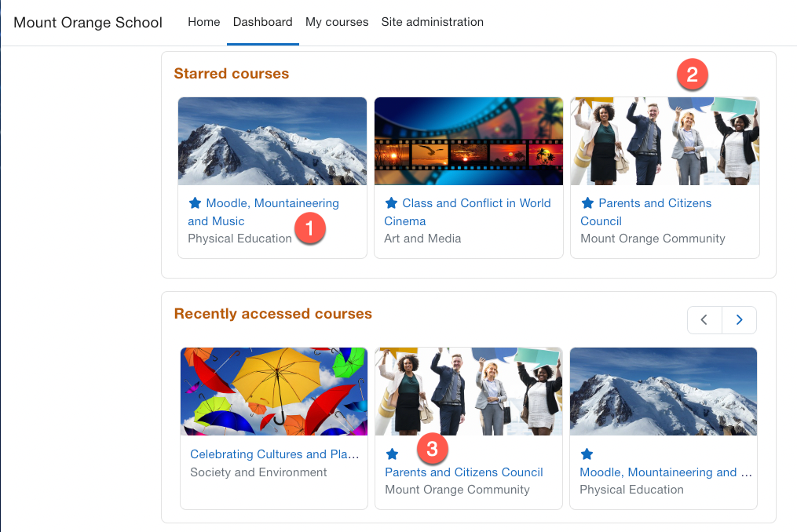The image size is (797, 532).
Task: Click mountain thumbnail in Starred courses
Action: (x=272, y=141)
